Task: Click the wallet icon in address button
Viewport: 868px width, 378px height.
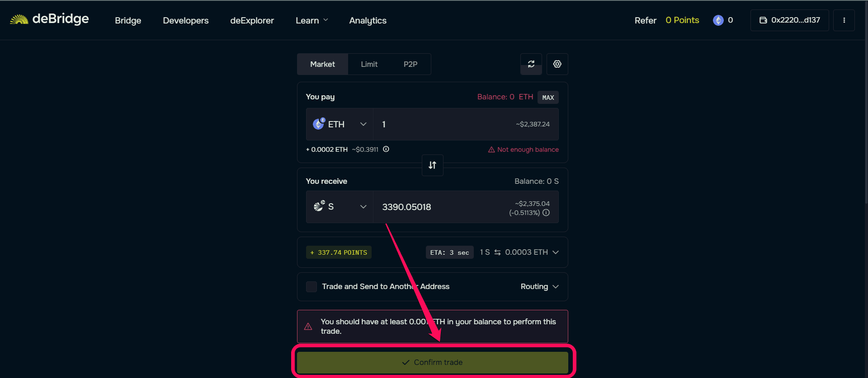Action: click(763, 20)
